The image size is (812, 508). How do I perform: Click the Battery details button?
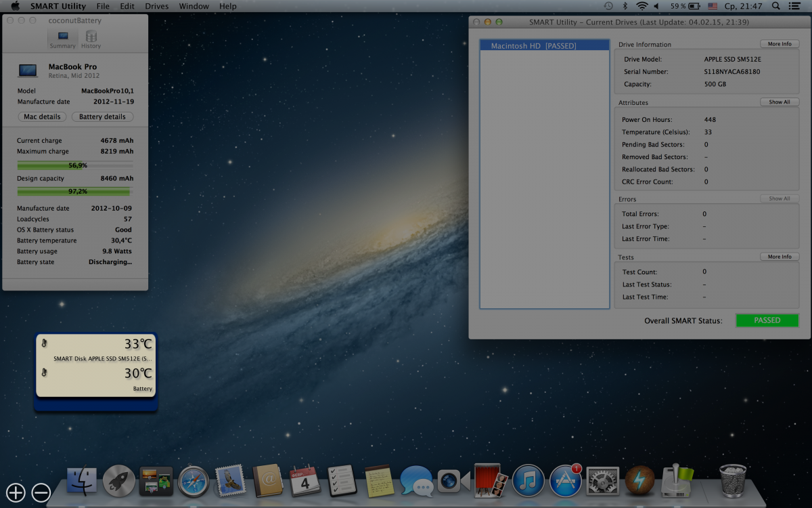click(x=102, y=117)
